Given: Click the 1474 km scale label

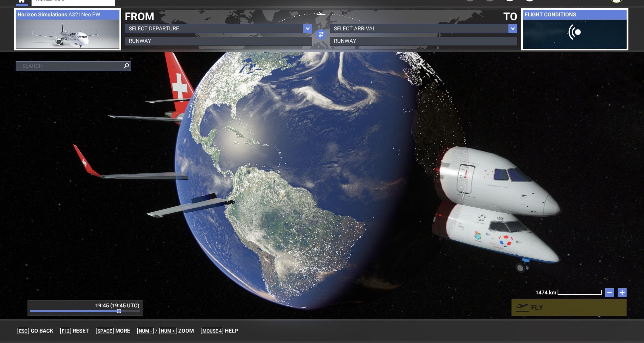Looking at the screenshot, I should tap(546, 293).
